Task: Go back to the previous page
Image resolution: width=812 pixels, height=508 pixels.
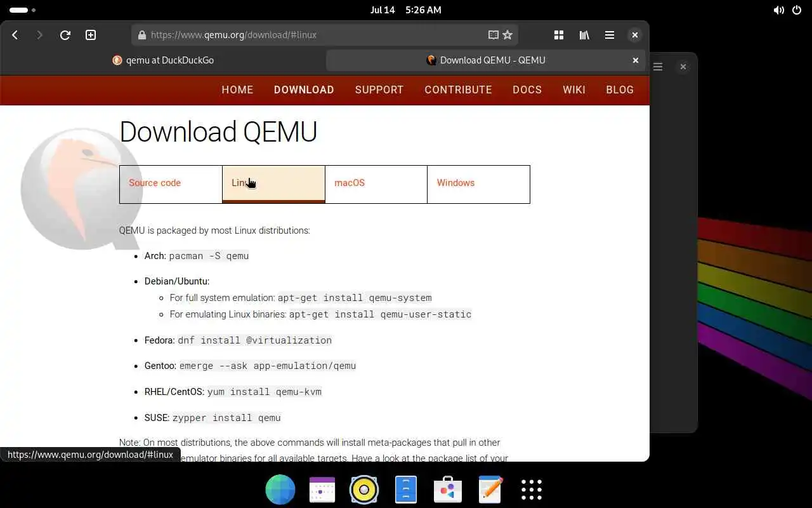Action: pyautogui.click(x=15, y=35)
